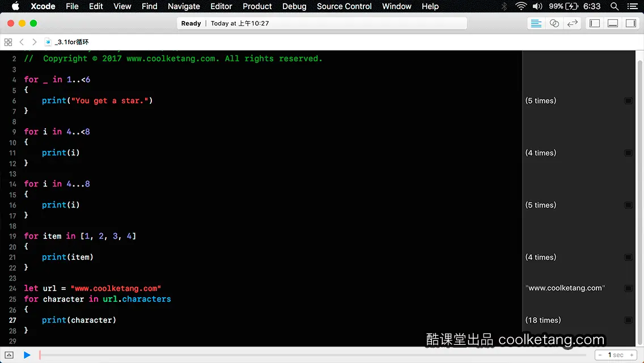Toggle the debug area show/hide button
644x363 pixels.
9,355
